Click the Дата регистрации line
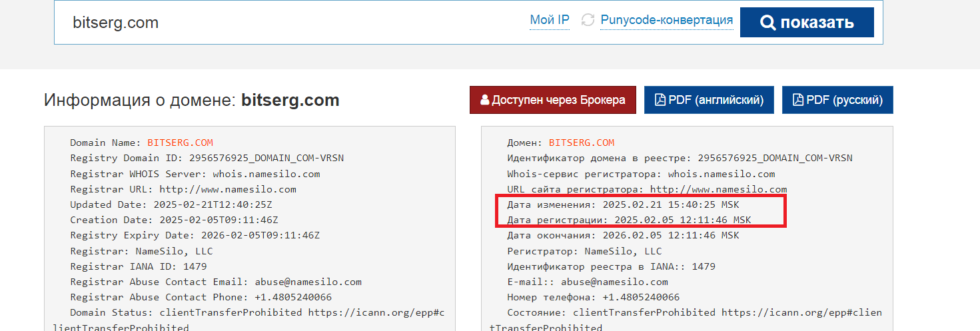Viewport: 980px width, 331px height. coord(628,220)
